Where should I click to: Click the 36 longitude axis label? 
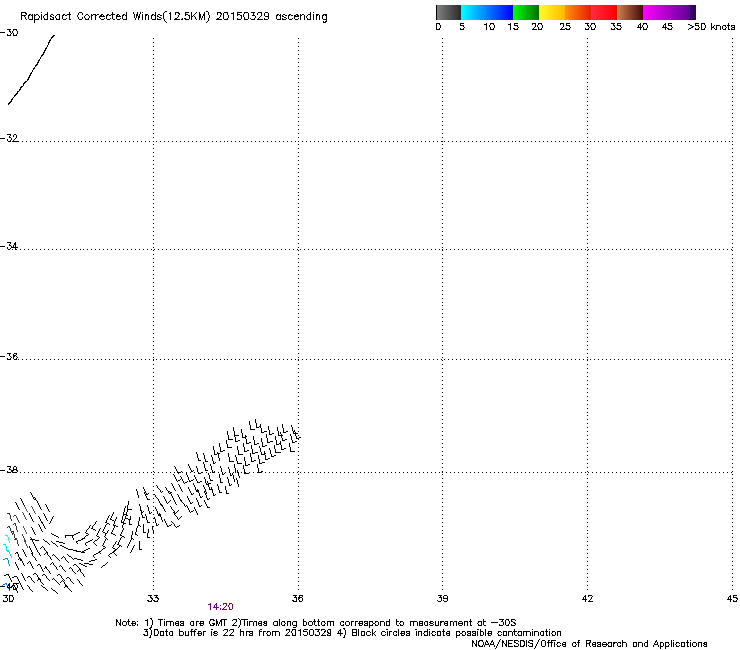click(297, 599)
